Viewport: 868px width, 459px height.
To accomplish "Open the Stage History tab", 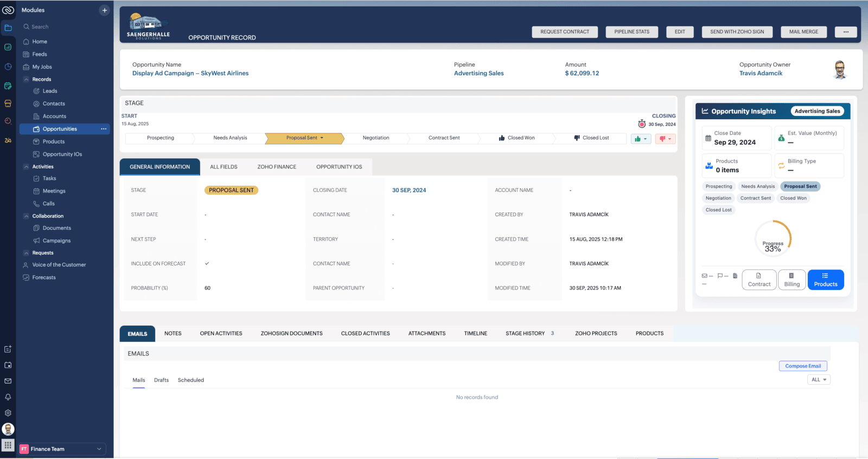I will [525, 333].
